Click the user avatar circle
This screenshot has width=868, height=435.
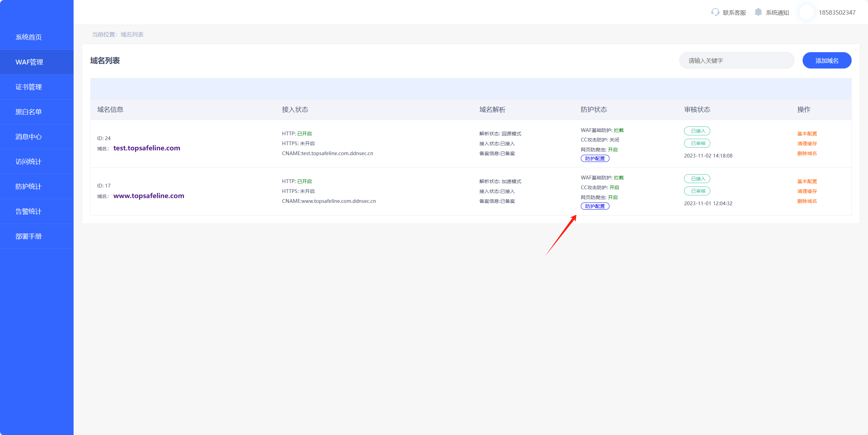pyautogui.click(x=806, y=12)
